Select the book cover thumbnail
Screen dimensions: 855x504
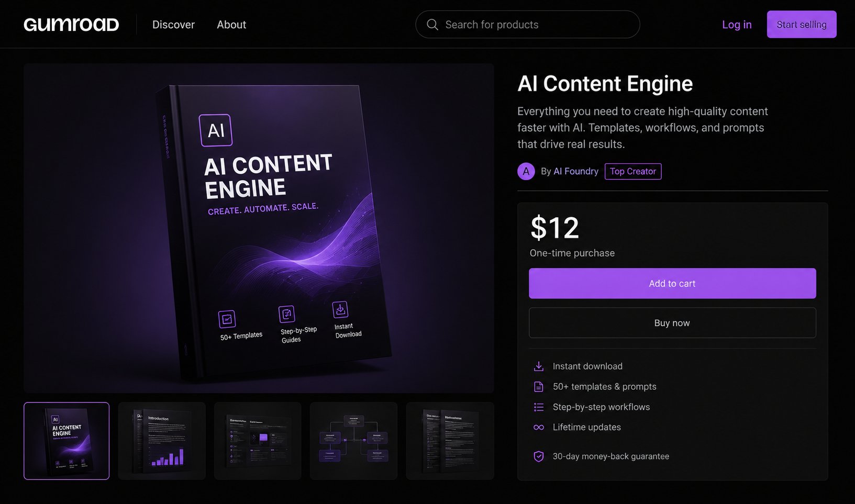(66, 441)
